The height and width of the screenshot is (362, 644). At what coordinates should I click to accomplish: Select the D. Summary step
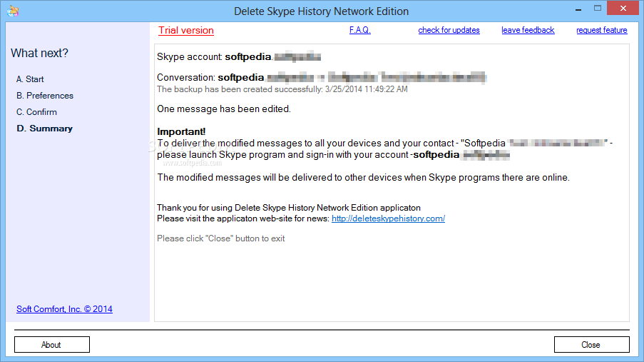(x=44, y=129)
